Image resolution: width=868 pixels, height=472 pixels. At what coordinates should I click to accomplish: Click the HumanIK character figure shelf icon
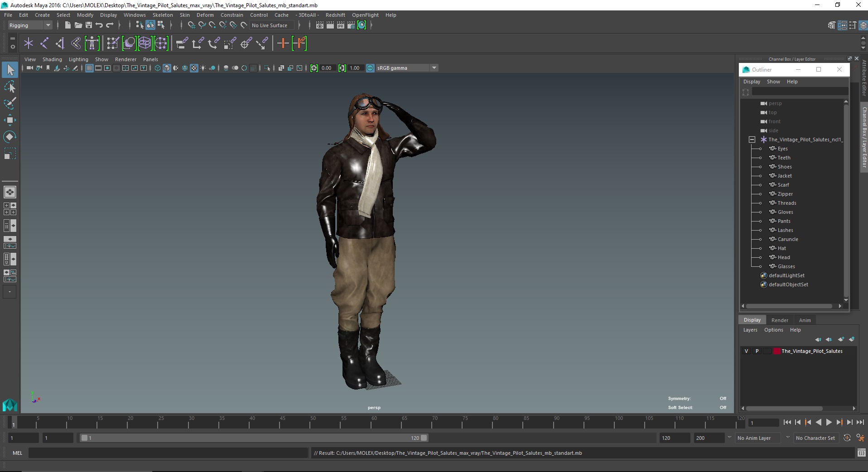coord(92,43)
